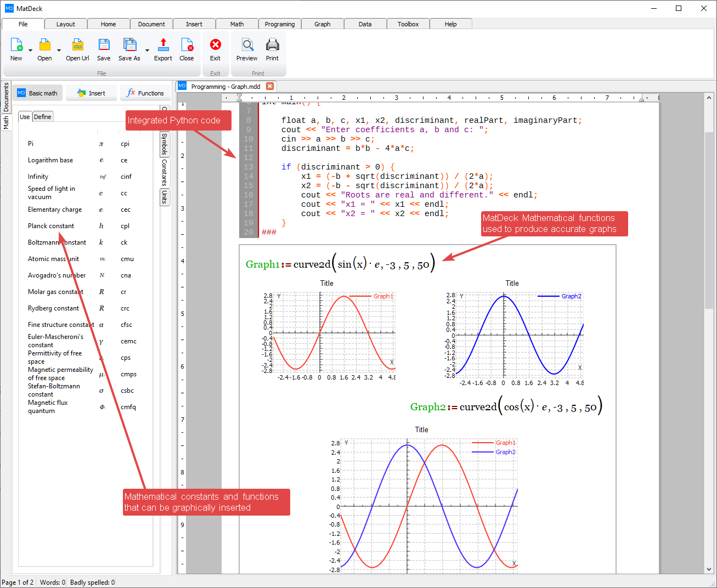717x588 pixels.
Task: Expand the New button dropdown arrow
Action: coord(30,50)
